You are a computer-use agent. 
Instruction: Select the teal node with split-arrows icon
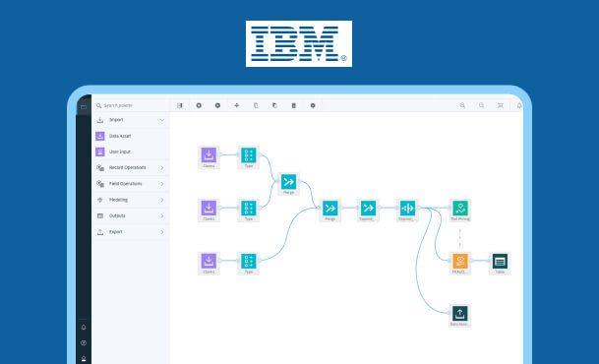[407, 211]
